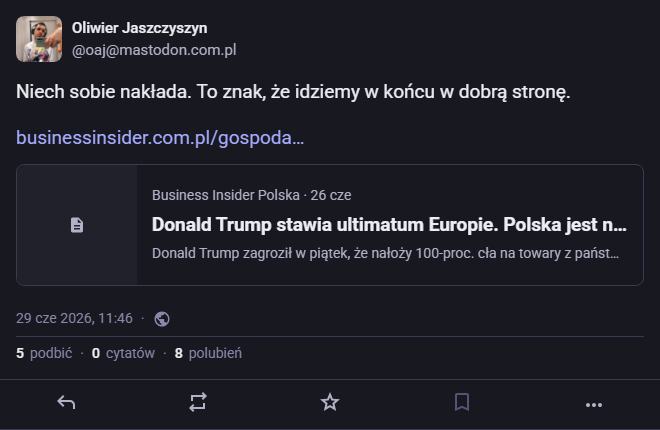Open the three-dots more menu
Screen dimensions: 660x430
click(594, 405)
